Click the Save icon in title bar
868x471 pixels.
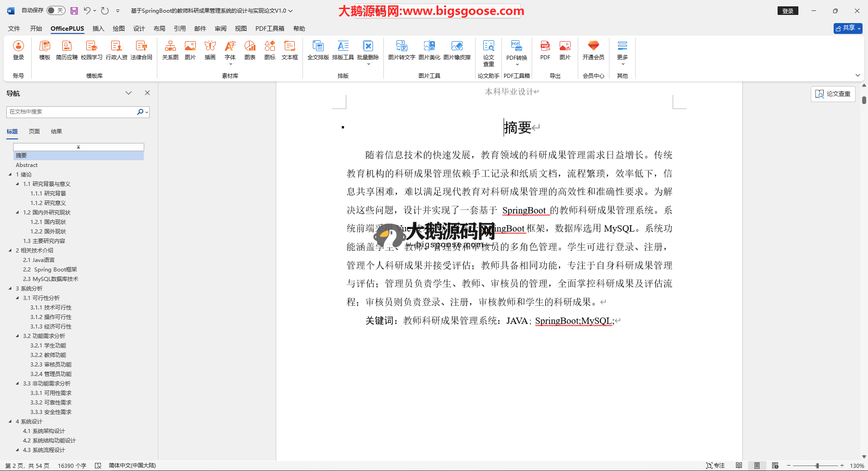[x=74, y=10]
